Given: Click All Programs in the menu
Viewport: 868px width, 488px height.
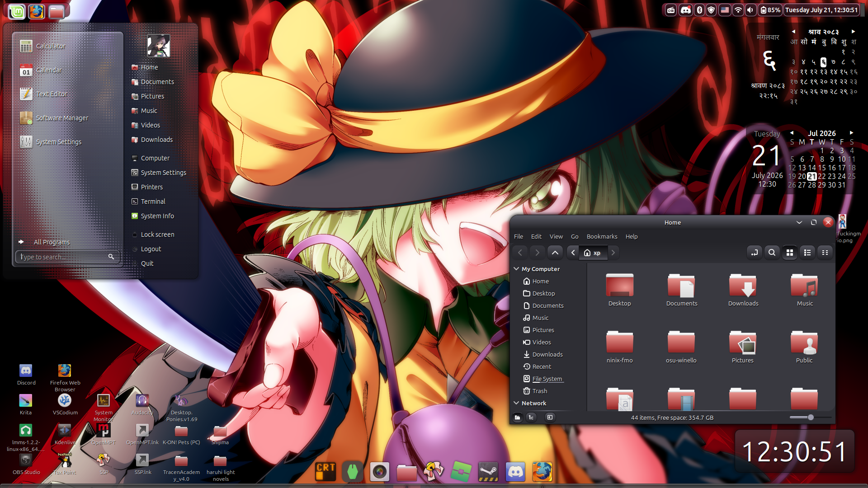Looking at the screenshot, I should coord(52,242).
